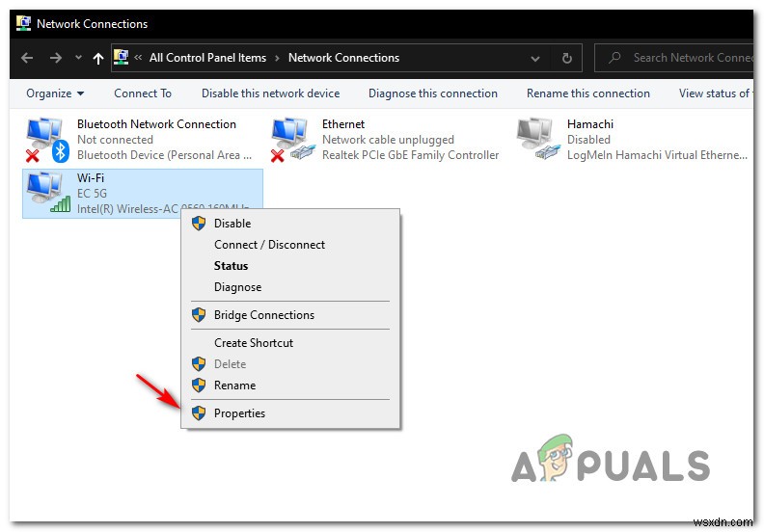764x532 pixels.
Task: Expand the address bar history dropdown
Action: point(535,59)
